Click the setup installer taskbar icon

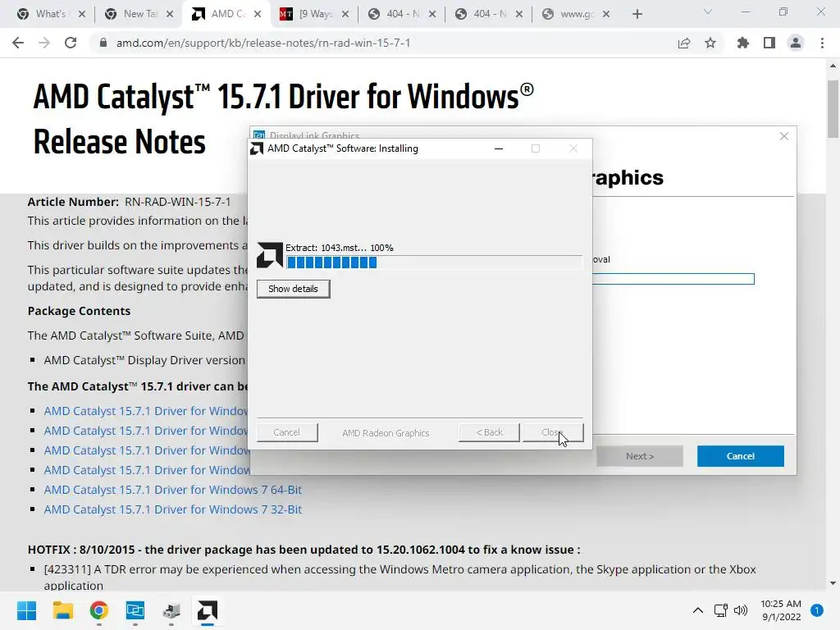click(x=171, y=610)
